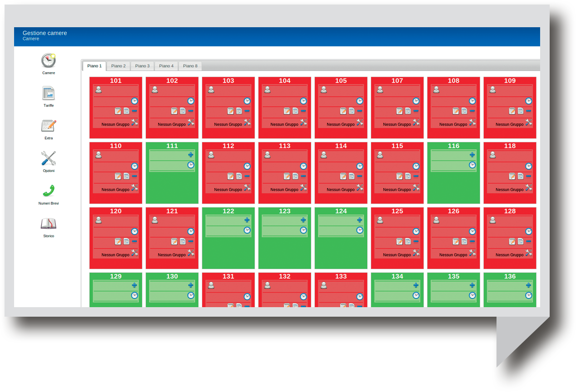The image size is (576, 392).
Task: Click clock icon in room 123
Action: [x=303, y=230]
